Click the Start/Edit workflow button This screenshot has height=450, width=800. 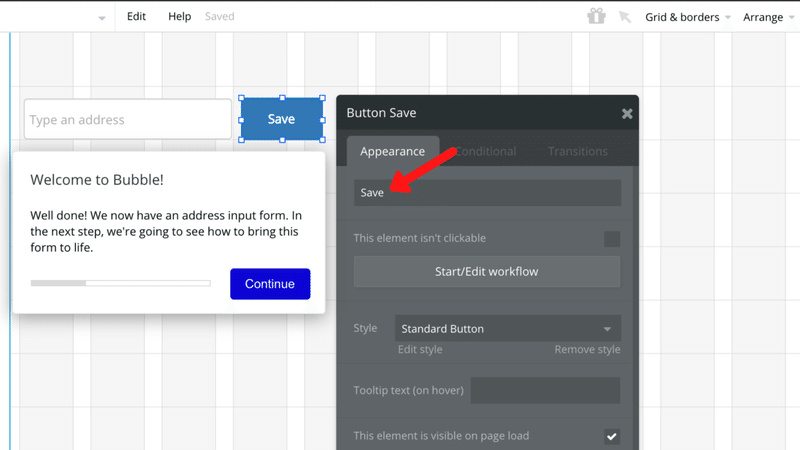pyautogui.click(x=487, y=271)
